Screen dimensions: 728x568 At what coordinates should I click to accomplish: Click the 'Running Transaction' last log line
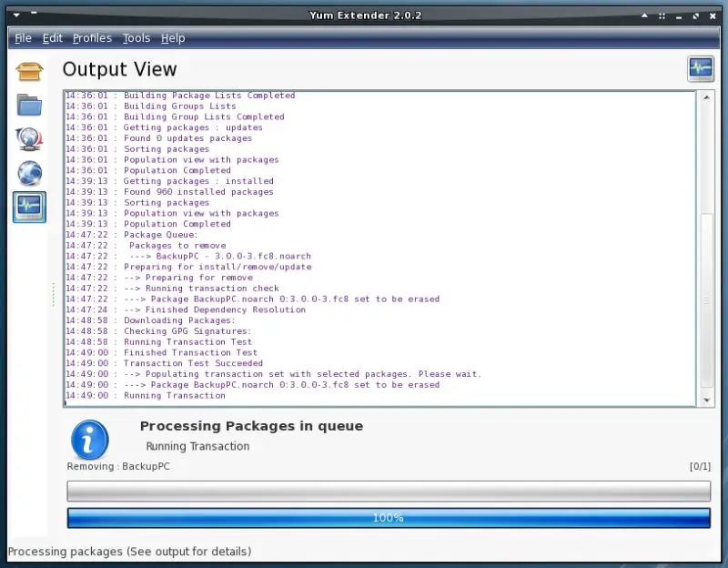146,396
